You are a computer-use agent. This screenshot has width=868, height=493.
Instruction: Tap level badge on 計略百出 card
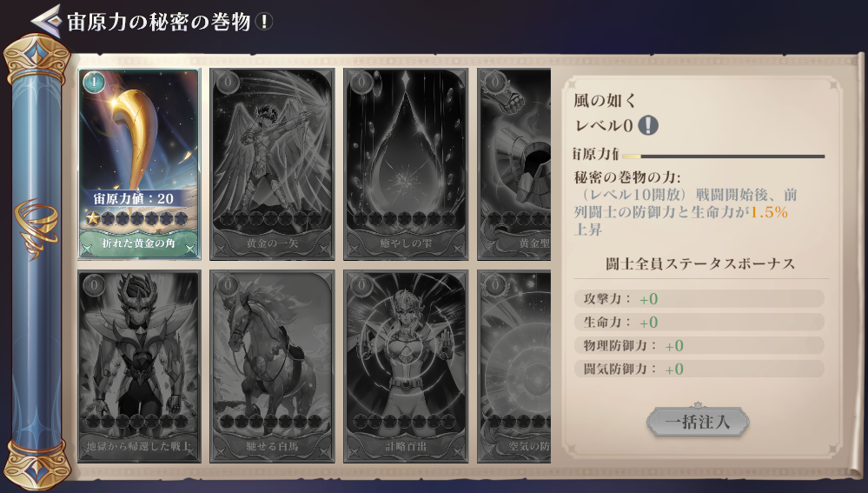(x=361, y=285)
